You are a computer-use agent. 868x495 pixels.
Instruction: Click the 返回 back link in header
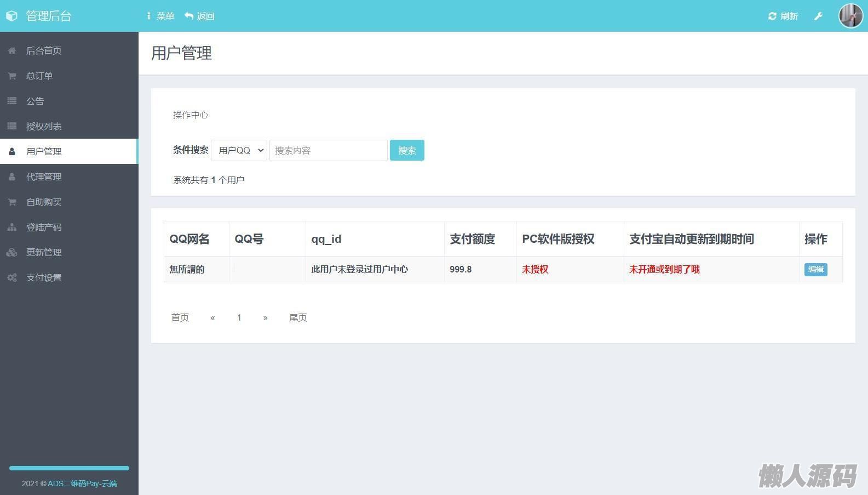[x=200, y=16]
